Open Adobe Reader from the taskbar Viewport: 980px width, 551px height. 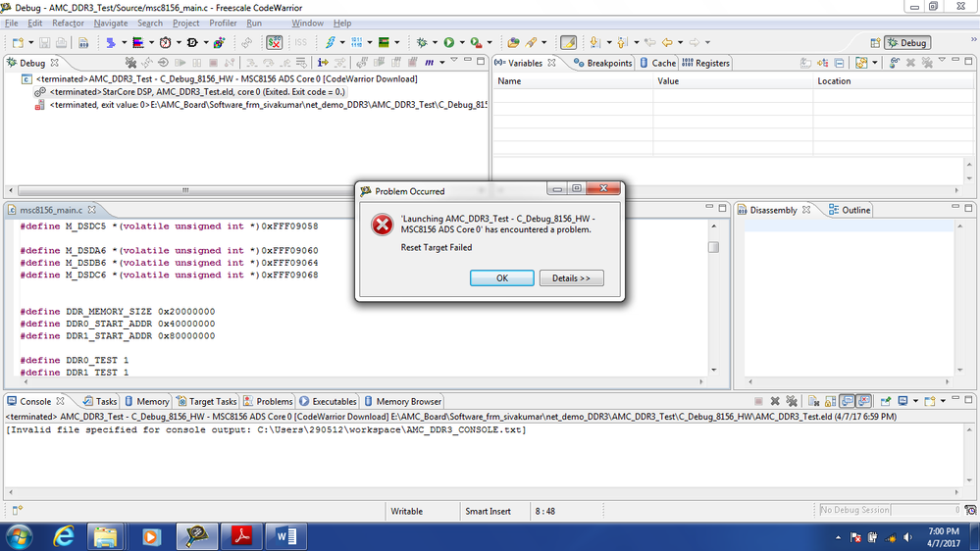pyautogui.click(x=242, y=536)
